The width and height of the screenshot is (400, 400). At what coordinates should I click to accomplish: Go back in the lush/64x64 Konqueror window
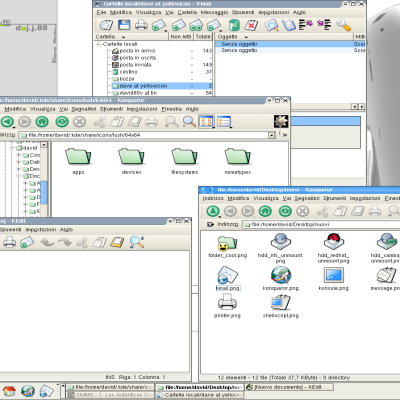[7, 122]
